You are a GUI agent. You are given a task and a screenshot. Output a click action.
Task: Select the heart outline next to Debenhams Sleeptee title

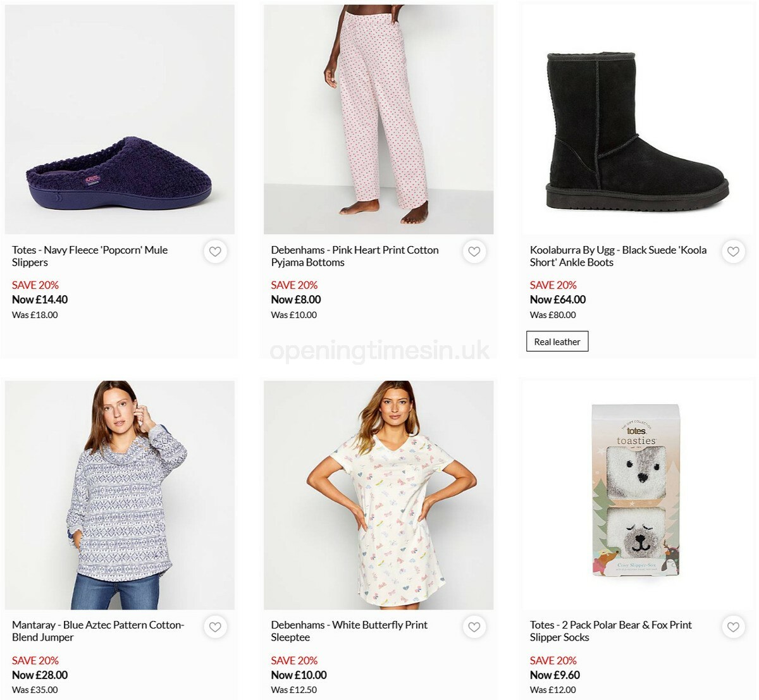(x=474, y=627)
